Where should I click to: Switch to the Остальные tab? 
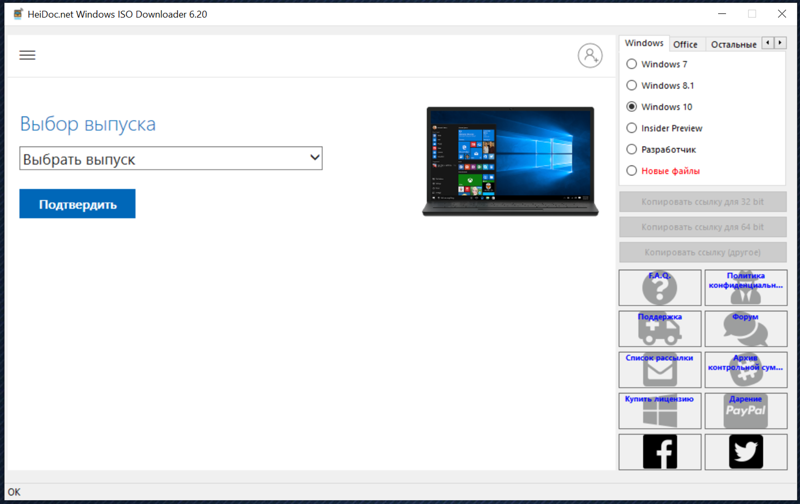pos(734,44)
